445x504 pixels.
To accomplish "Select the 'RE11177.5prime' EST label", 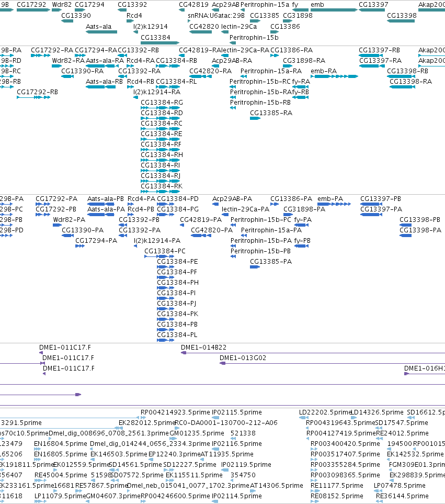I will tap(337, 485).
